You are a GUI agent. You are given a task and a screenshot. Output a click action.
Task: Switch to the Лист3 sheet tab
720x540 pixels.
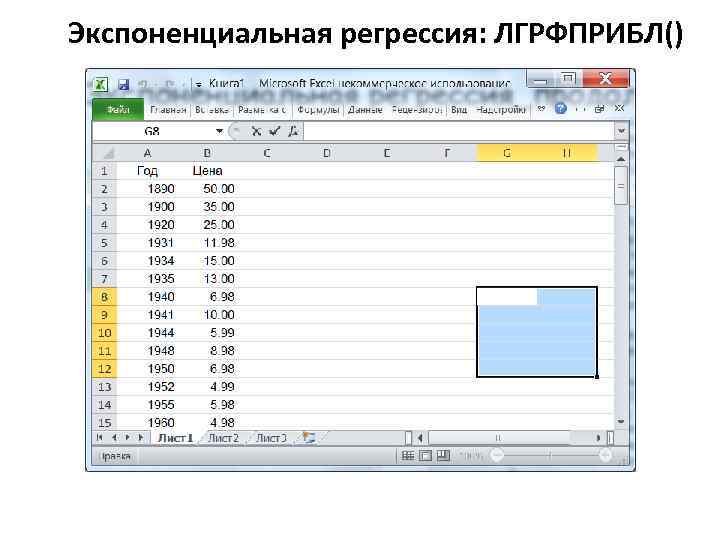[271, 439]
